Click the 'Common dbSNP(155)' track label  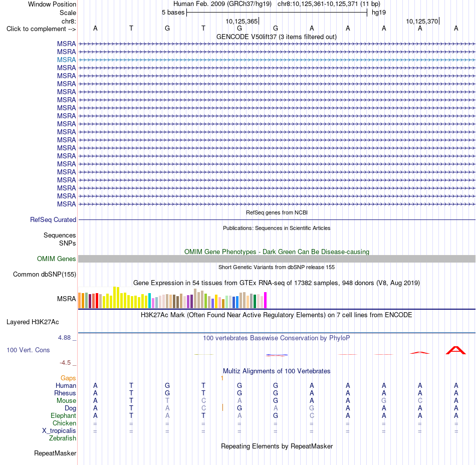tap(44, 275)
